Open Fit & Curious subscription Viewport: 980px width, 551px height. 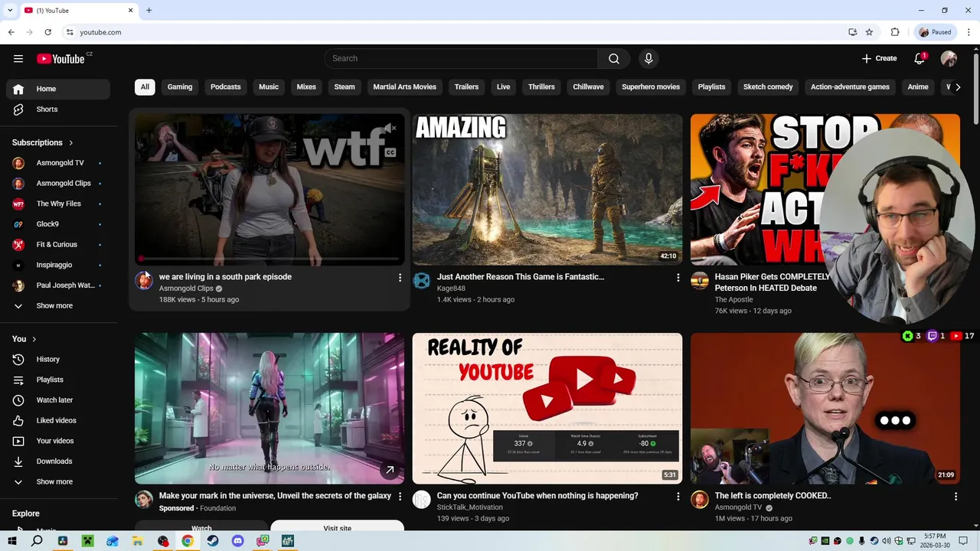click(x=58, y=245)
